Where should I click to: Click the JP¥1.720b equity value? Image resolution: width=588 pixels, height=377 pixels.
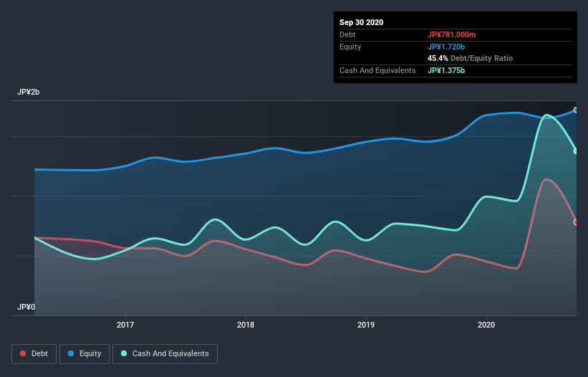click(446, 47)
